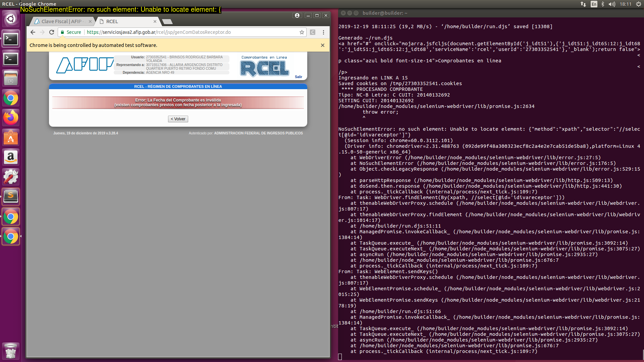The width and height of the screenshot is (644, 362).
Task: Open the Amazon launcher icon
Action: tap(11, 157)
